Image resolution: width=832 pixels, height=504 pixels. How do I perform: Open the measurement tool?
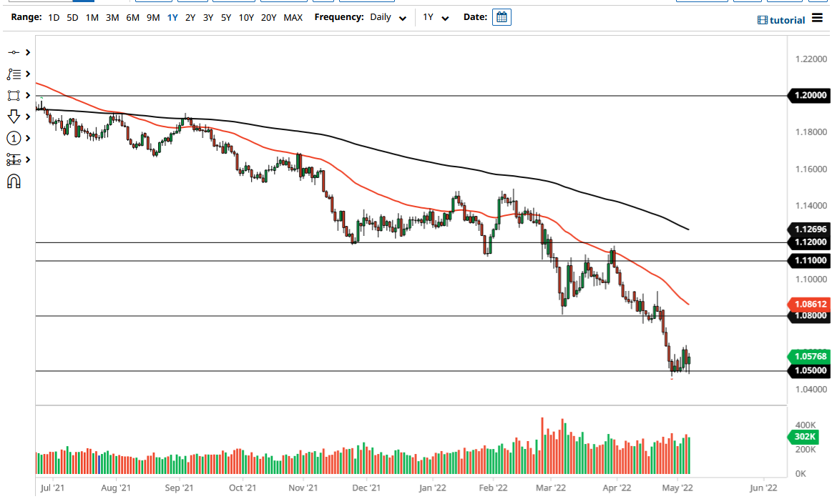14,159
